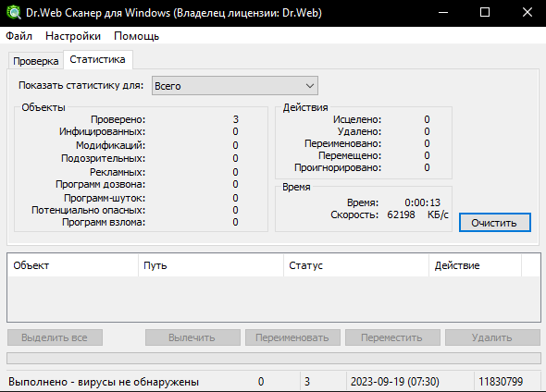
Task: Minimize the Dr.Web scanner window
Action: [x=443, y=13]
